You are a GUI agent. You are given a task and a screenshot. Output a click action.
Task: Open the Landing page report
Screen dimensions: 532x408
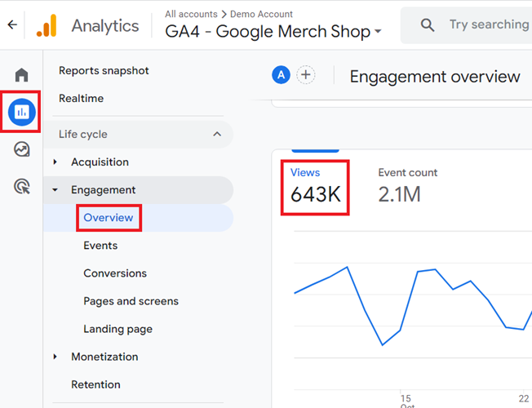117,329
